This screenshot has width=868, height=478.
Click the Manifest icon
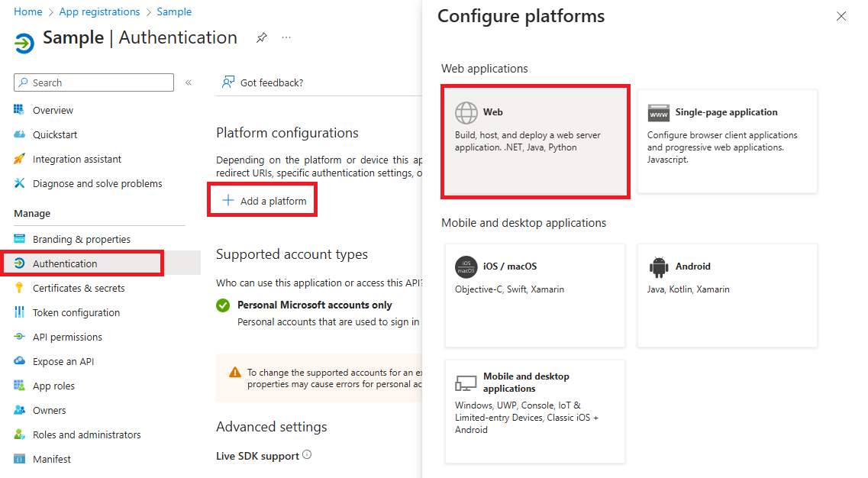click(19, 459)
